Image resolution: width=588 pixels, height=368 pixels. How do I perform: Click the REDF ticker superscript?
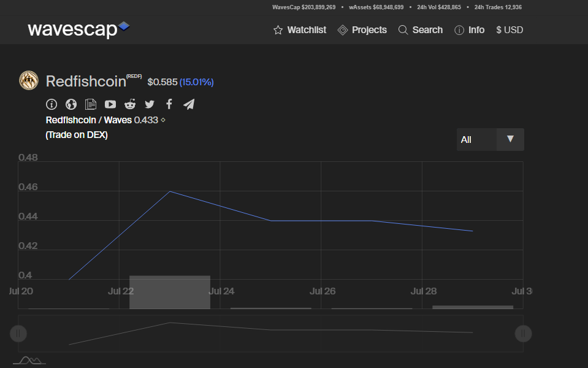[x=134, y=76]
